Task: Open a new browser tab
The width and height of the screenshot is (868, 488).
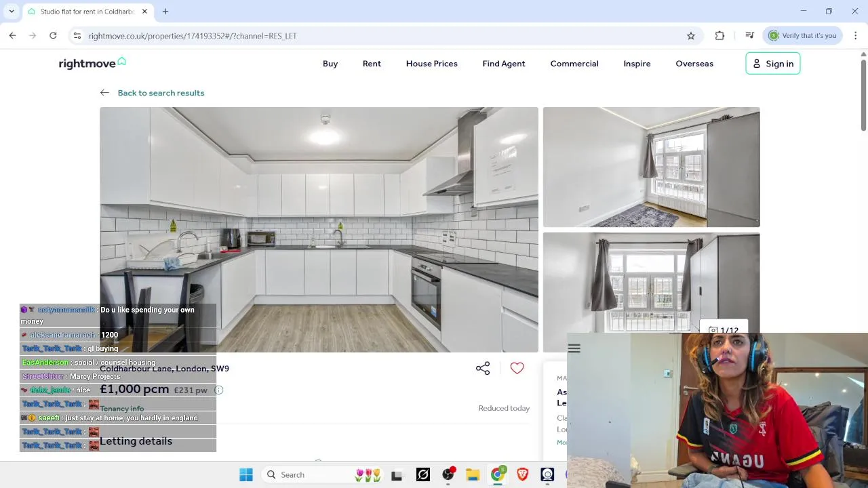Action: (x=165, y=12)
